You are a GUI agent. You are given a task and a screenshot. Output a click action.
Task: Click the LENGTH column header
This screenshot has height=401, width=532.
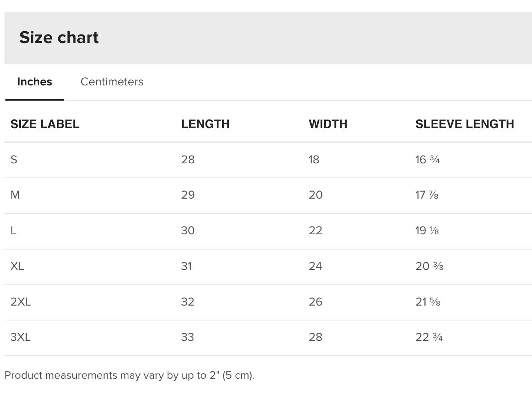pyautogui.click(x=205, y=124)
